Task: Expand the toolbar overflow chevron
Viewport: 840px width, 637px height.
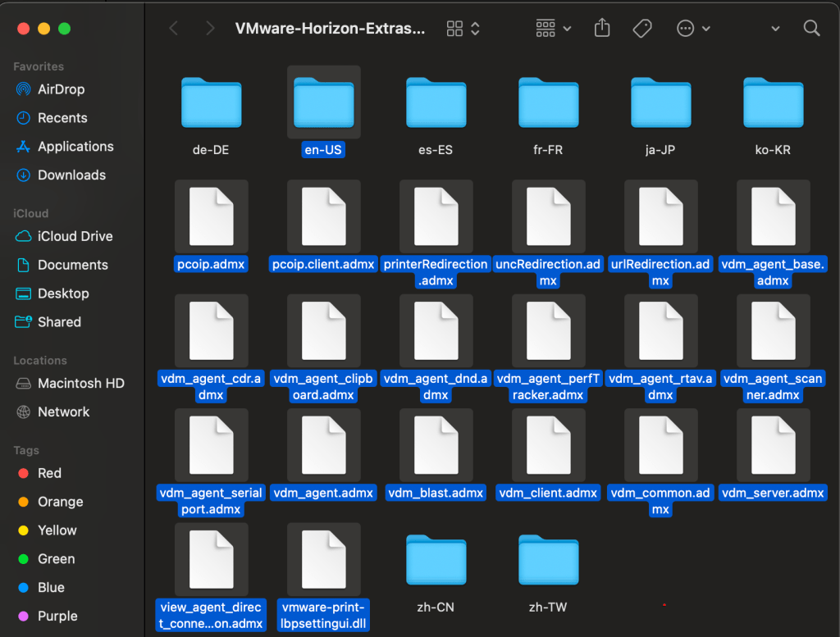Action: 775,29
